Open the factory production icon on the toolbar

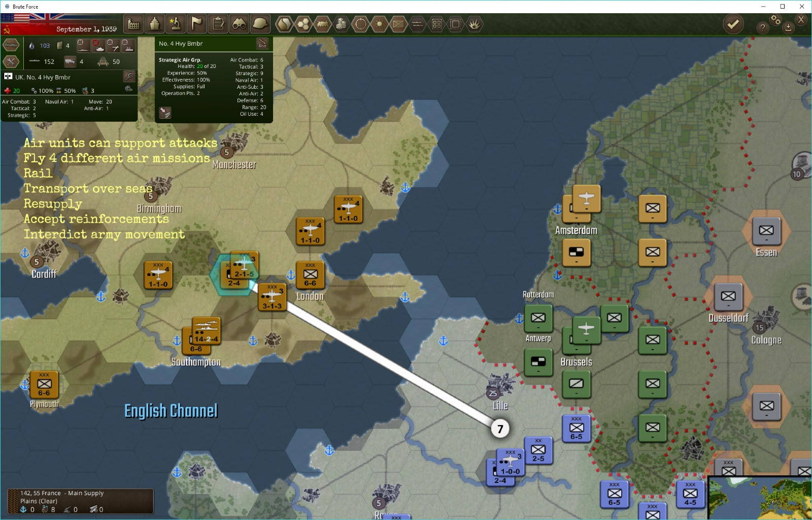click(133, 24)
